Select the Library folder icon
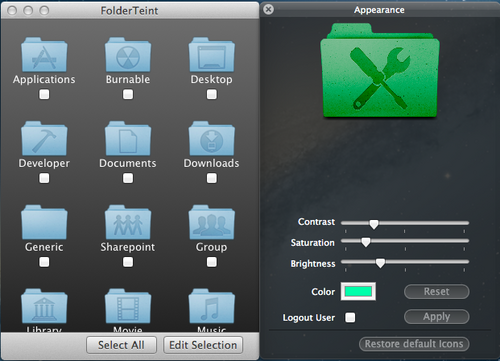 click(x=44, y=306)
